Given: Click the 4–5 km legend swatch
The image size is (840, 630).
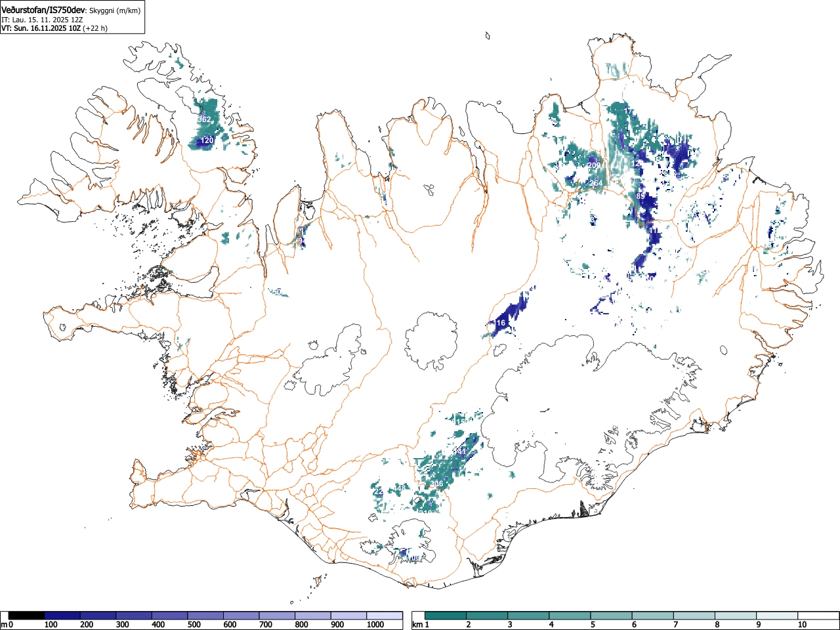Looking at the screenshot, I should [x=570, y=616].
